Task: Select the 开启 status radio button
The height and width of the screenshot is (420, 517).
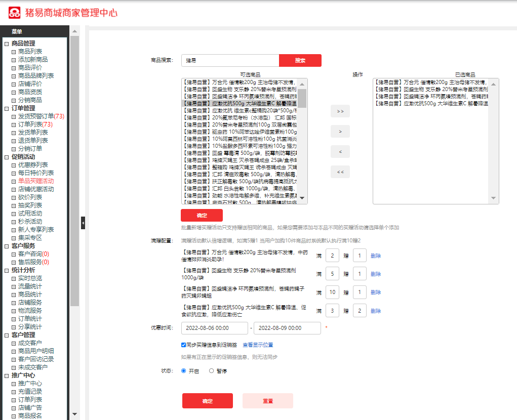Action: [x=184, y=371]
